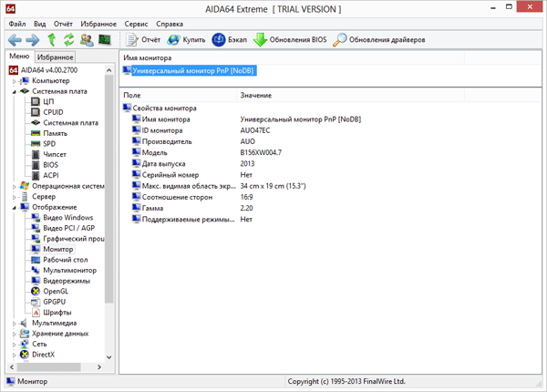Select Видео PCI / AGP in the tree
The width and height of the screenshot is (547, 392).
pyautogui.click(x=68, y=228)
